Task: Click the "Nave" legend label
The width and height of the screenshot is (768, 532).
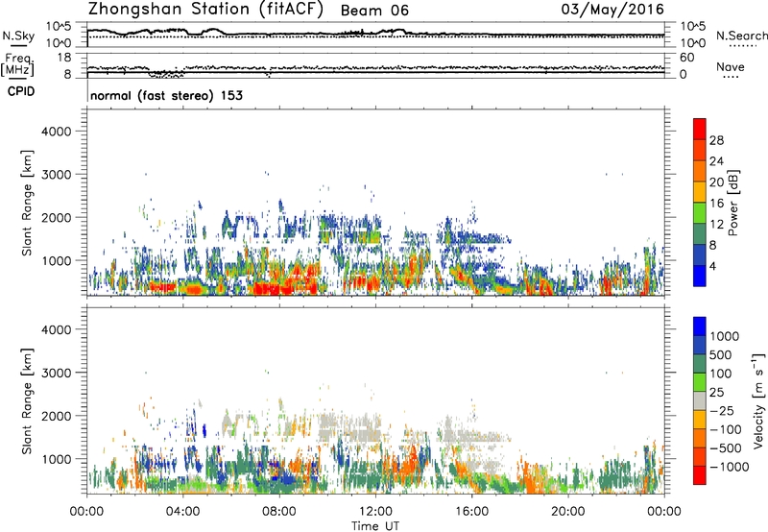Action: [x=731, y=66]
